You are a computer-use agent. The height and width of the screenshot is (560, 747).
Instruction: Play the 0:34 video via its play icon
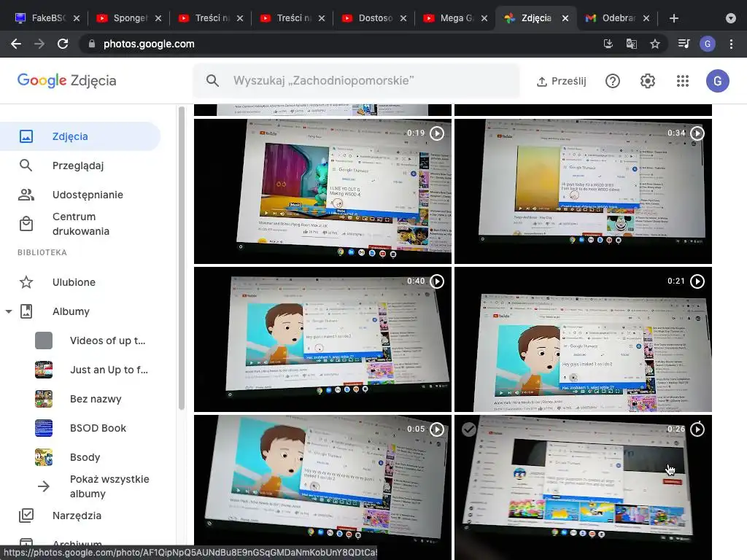697,133
